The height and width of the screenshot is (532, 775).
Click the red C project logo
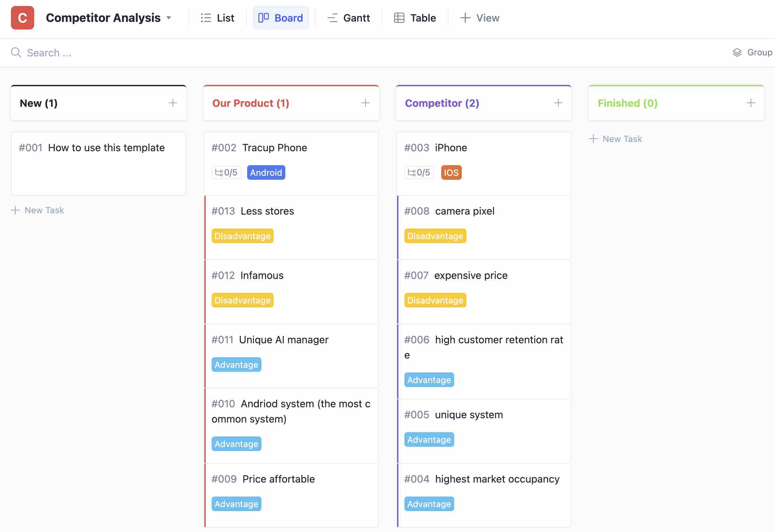(22, 18)
